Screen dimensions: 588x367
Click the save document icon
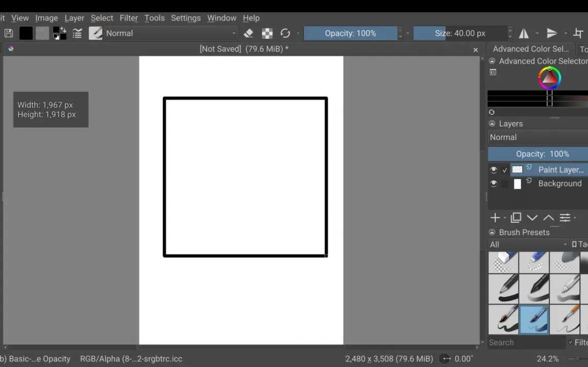(x=9, y=33)
